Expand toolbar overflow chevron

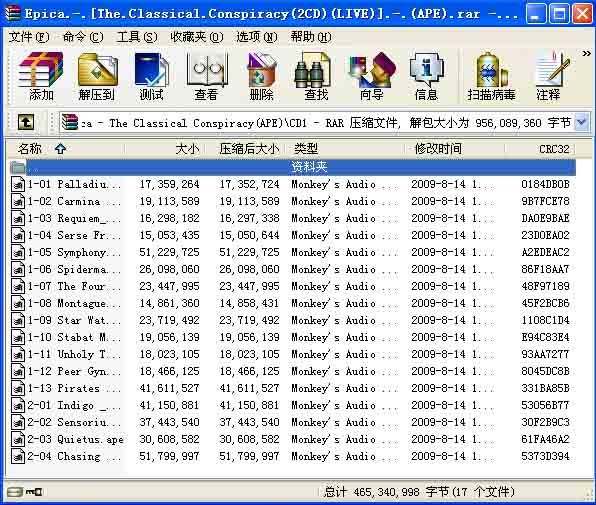[586, 54]
